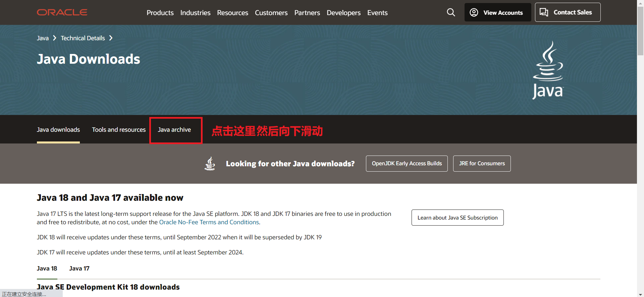Image resolution: width=644 pixels, height=297 pixels.
Task: Click the Contact Sales button
Action: 568,12
